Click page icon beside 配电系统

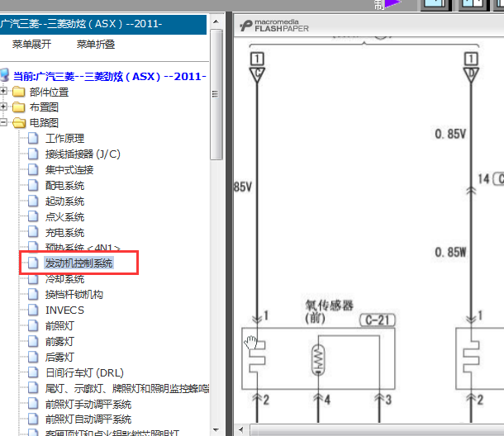(33, 185)
